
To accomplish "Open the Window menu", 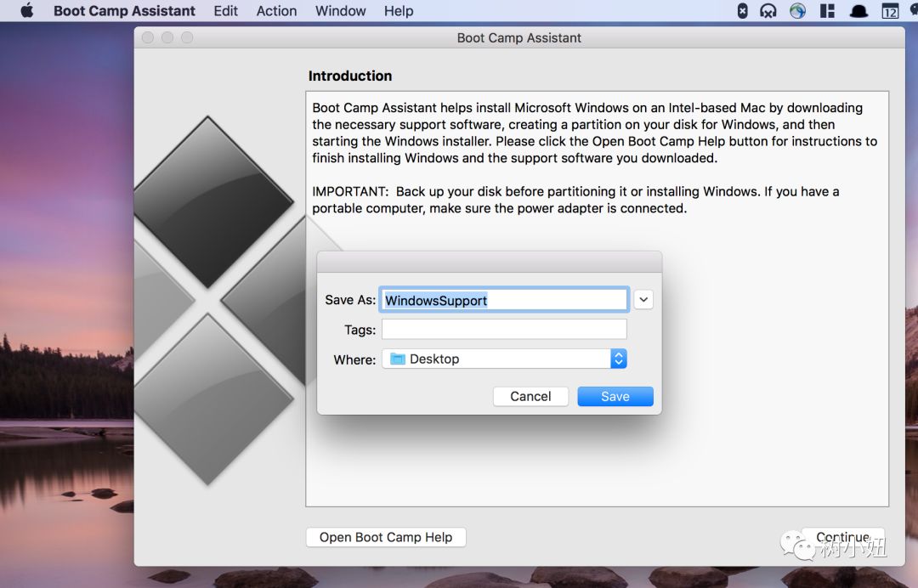I will pos(340,11).
